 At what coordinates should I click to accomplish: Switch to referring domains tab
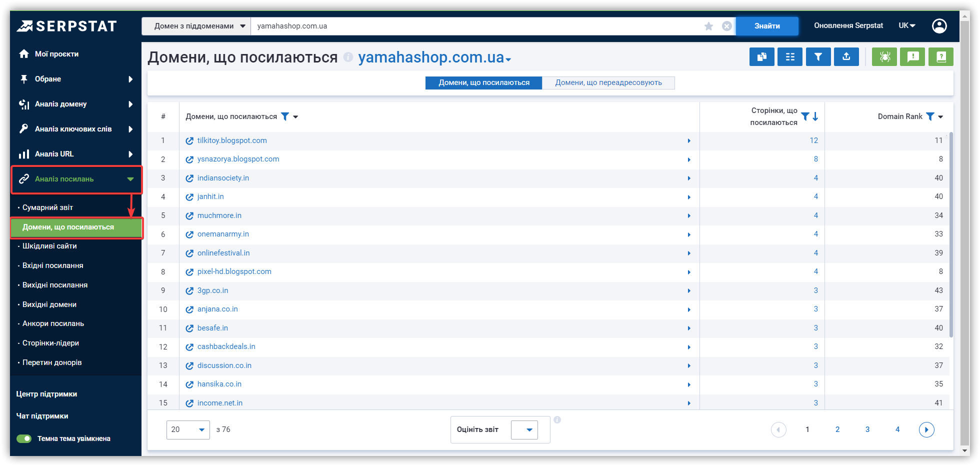click(x=484, y=83)
